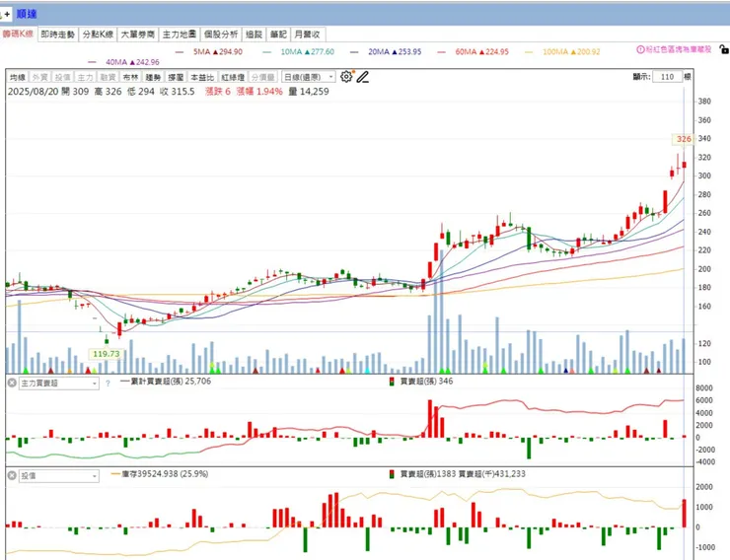Click the 100MA legend line swatch

pos(529,52)
